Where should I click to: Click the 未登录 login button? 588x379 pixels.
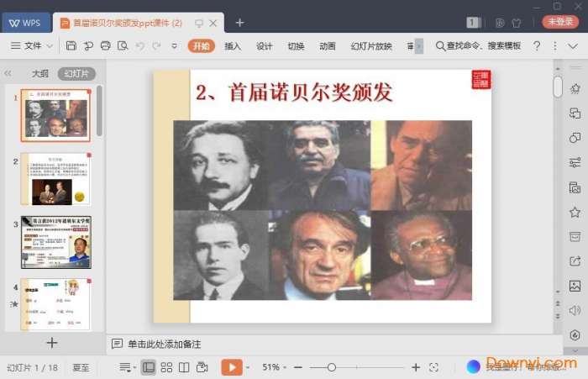pos(559,23)
